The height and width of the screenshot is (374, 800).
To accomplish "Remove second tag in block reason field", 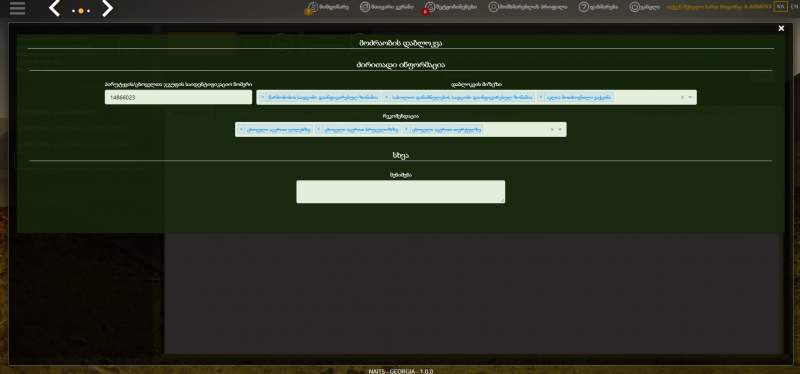I will (x=386, y=97).
